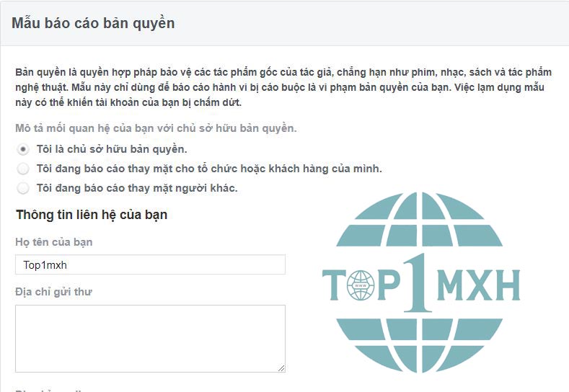This screenshot has width=569, height=392.
Task: Select 'thay mặt cho tổ chức hoặc khách hàng' radio
Action: coord(23,169)
